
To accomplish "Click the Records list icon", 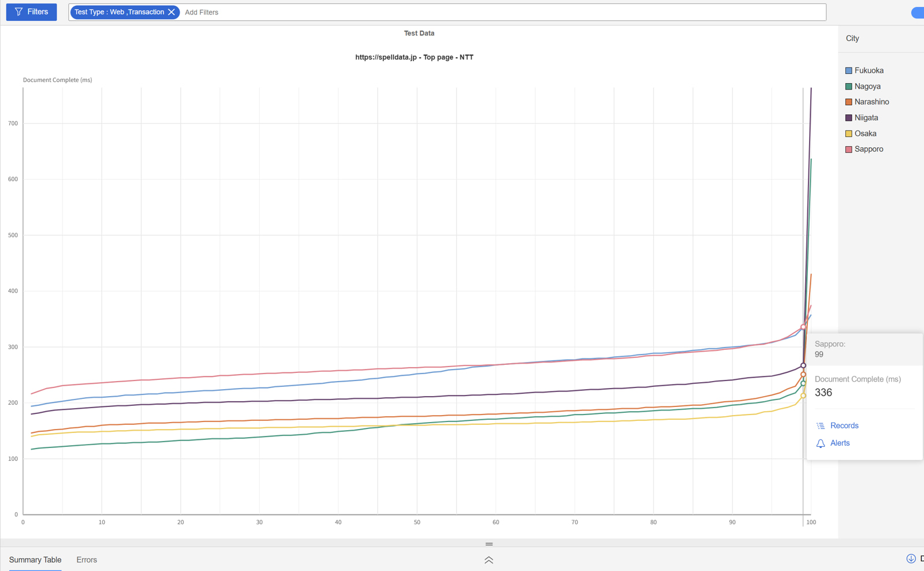I will [x=821, y=426].
